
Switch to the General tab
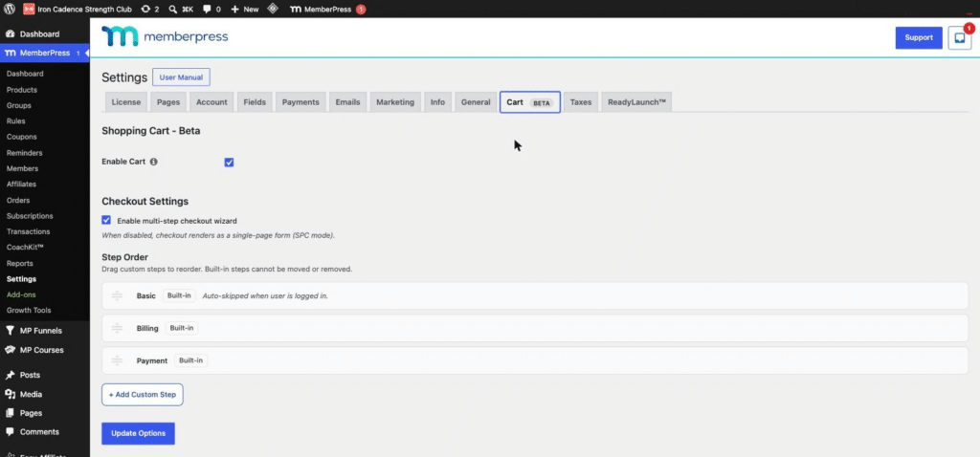pyautogui.click(x=476, y=102)
